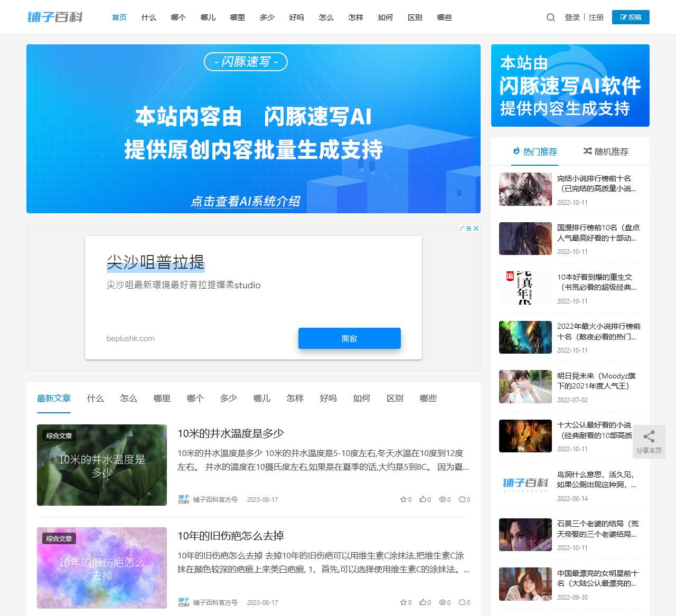Switch to the 随机推荐 tab
The width and height of the screenshot is (676, 616).
(606, 151)
